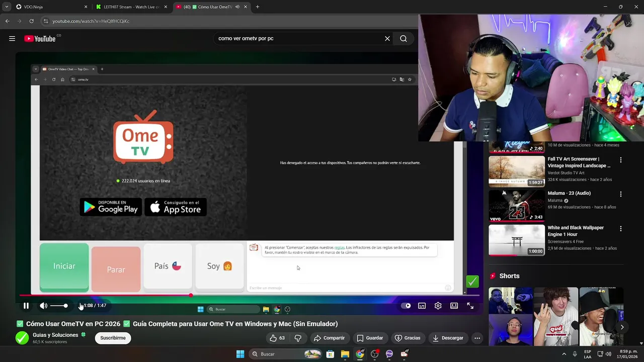Open more actions menu beside Descargar
The image size is (644, 362).
coord(477,338)
